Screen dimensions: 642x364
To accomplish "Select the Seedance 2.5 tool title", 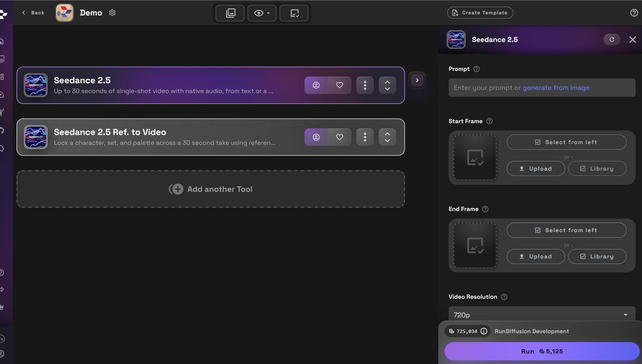I will [x=82, y=80].
